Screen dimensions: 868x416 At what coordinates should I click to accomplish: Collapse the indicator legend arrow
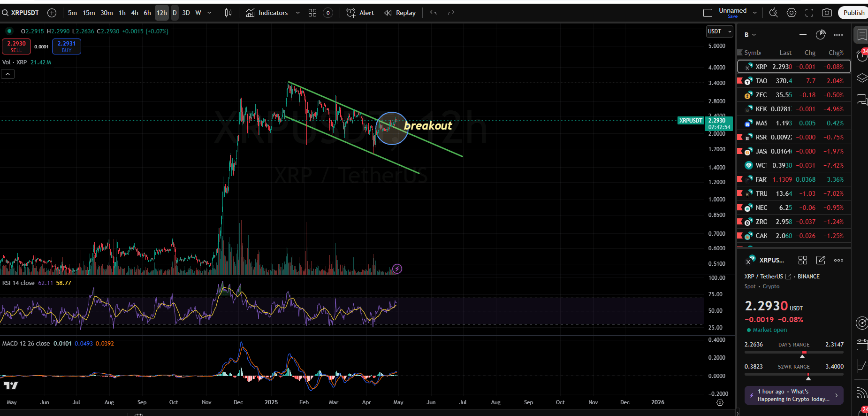(x=8, y=74)
